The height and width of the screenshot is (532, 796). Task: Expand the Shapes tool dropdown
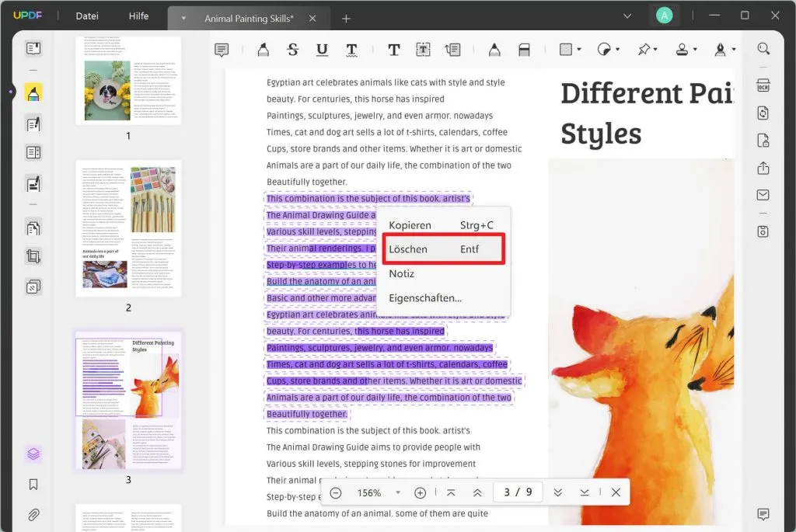[579, 49]
